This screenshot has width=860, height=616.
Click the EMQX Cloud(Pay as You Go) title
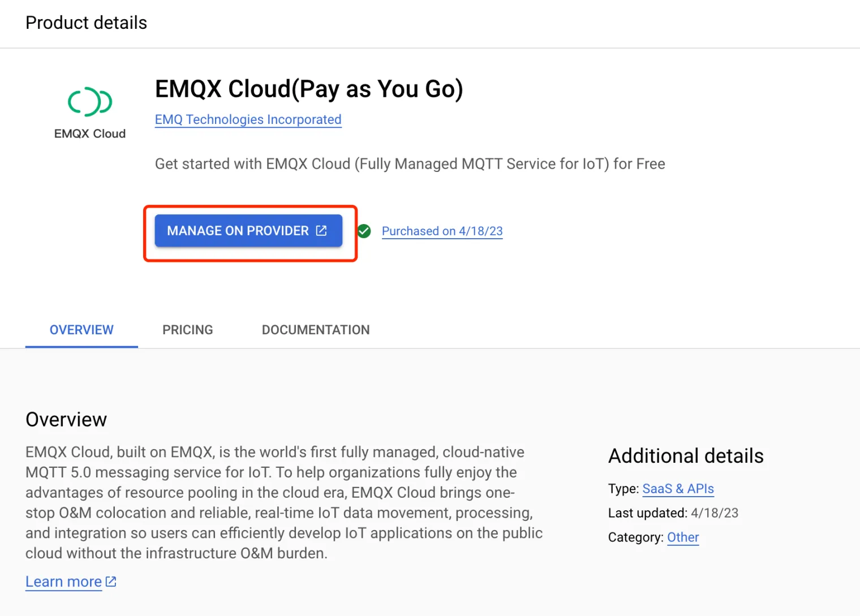pyautogui.click(x=309, y=89)
